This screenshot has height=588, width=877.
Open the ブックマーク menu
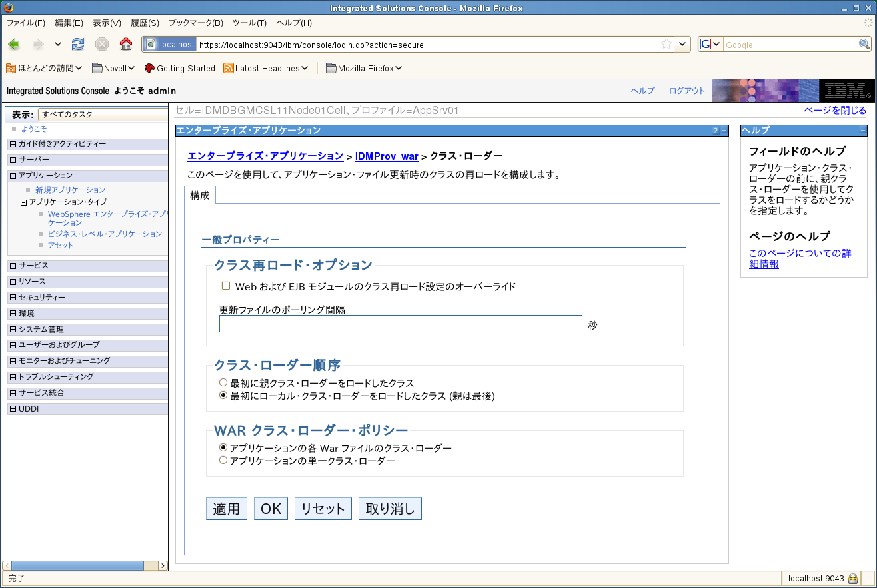coord(195,23)
